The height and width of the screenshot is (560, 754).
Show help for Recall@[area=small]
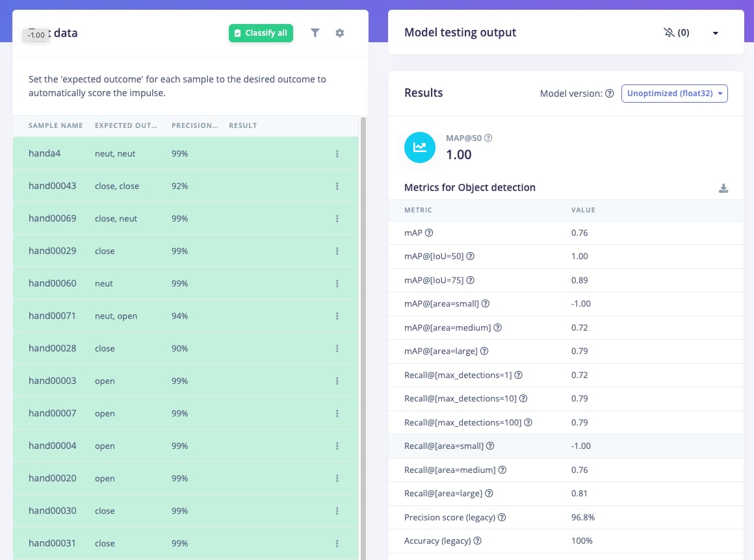pos(490,446)
